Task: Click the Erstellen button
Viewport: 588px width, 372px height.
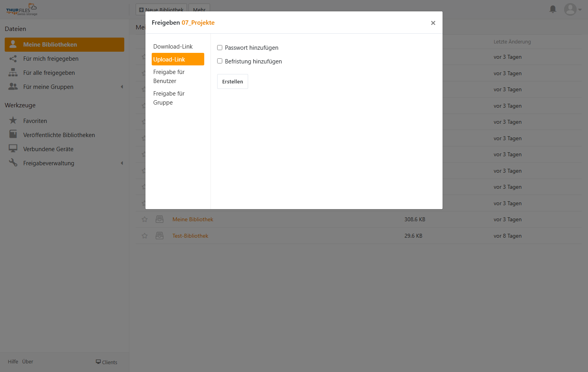Action: [232, 81]
